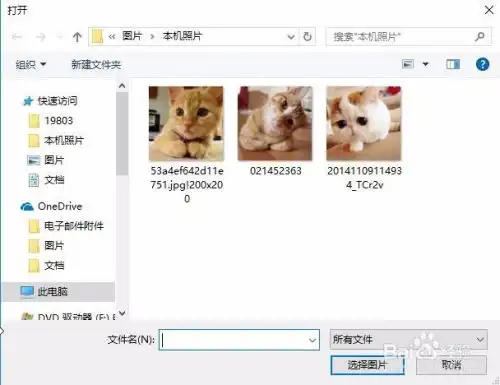
Task: Expand the address bar history dropdown
Action: tap(291, 37)
